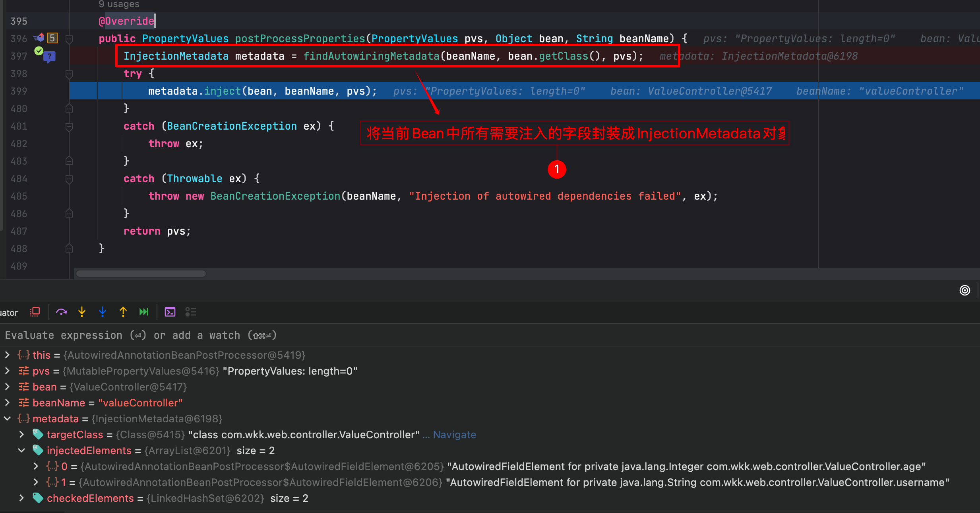Click the blue Force Step Into icon

103,312
